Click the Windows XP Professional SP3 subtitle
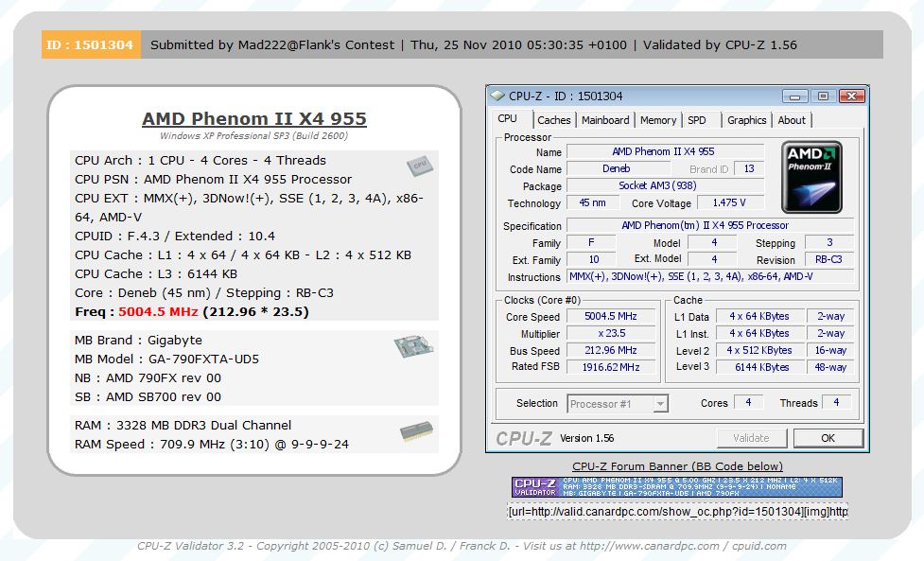924x561 pixels. 254,135
